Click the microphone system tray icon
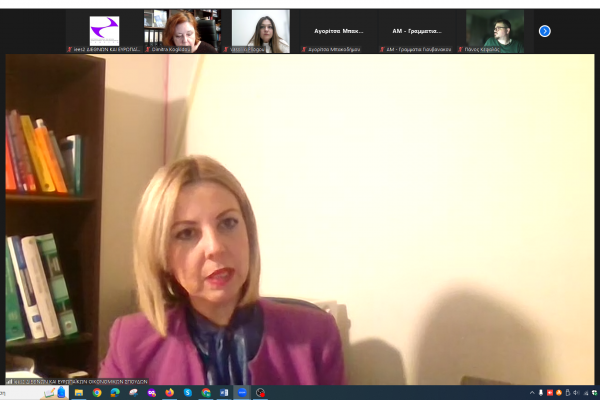 [541, 393]
